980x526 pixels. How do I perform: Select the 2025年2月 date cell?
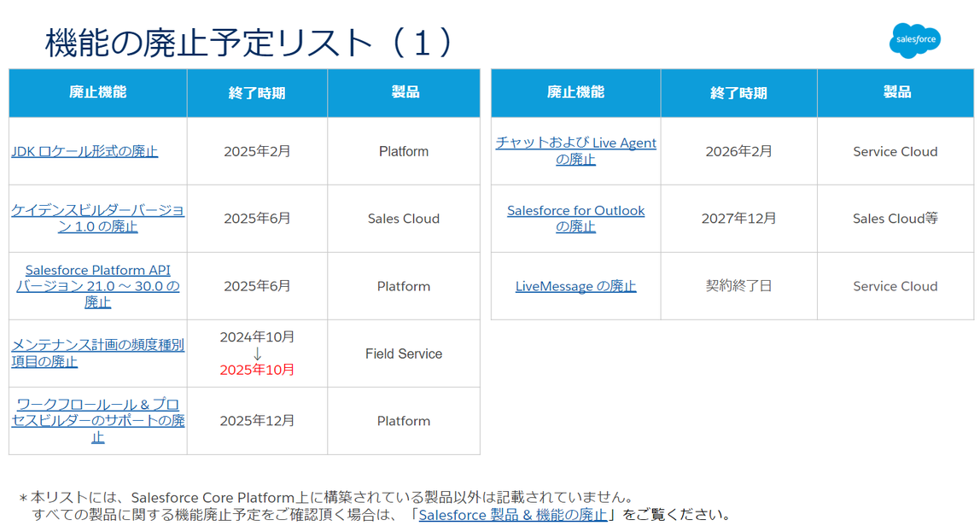pyautogui.click(x=257, y=151)
